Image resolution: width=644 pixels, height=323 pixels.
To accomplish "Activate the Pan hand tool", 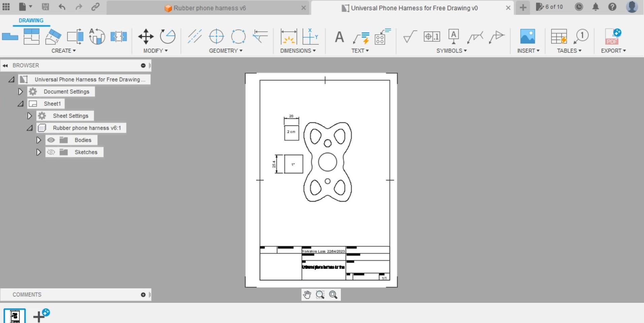I will pyautogui.click(x=307, y=295).
